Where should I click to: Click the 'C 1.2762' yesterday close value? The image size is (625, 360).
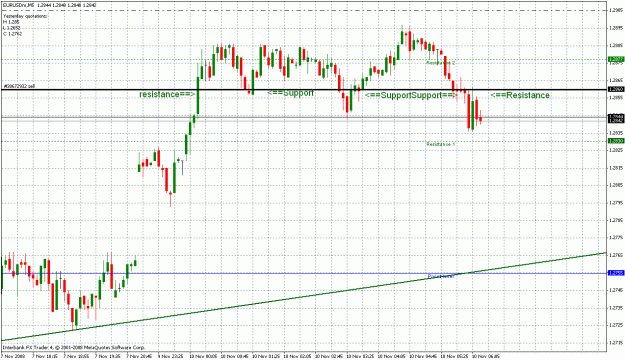[x=12, y=34]
